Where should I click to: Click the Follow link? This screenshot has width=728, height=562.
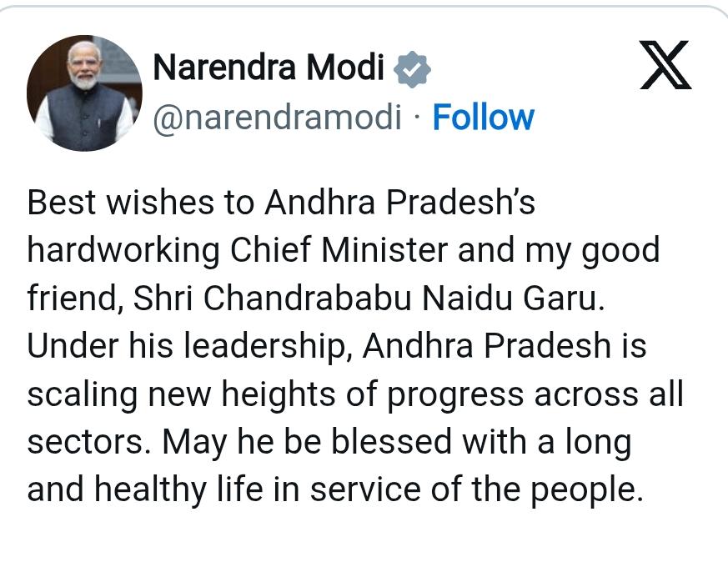coord(483,118)
